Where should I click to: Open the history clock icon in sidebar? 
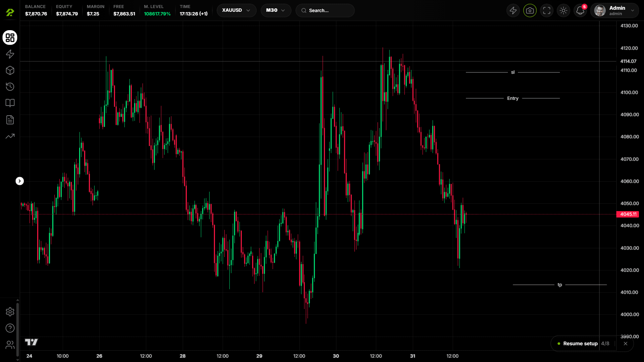(x=10, y=87)
